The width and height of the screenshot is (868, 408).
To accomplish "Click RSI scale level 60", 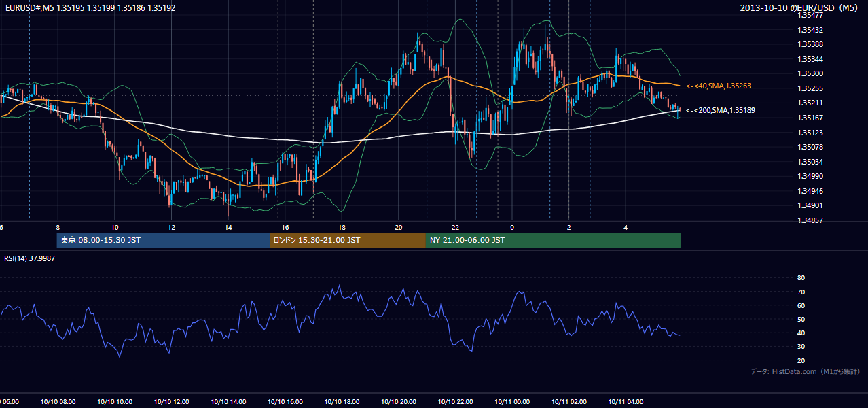I will pos(801,305).
